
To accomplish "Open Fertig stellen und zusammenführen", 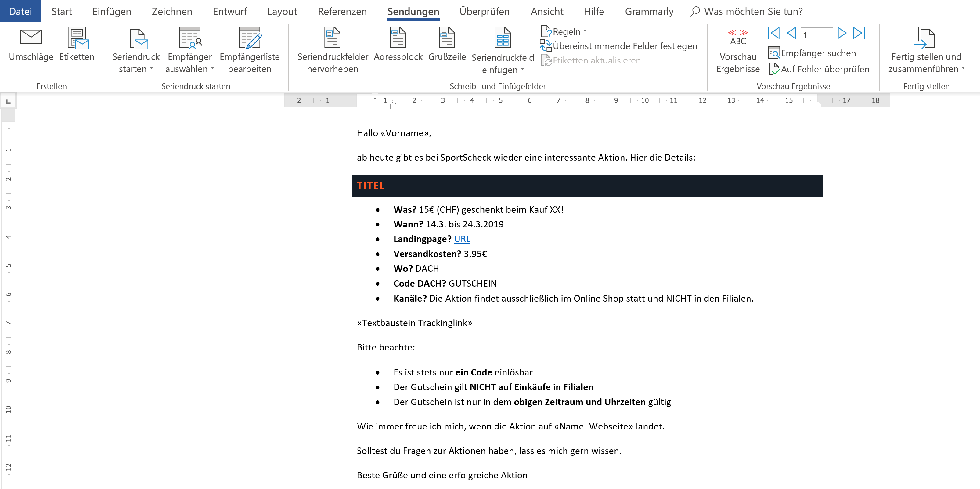I will click(x=926, y=50).
